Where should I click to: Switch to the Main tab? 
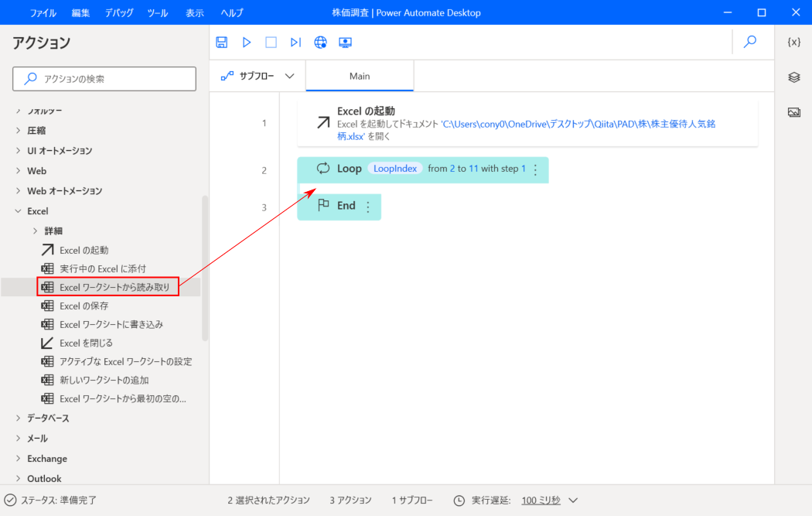pos(360,76)
